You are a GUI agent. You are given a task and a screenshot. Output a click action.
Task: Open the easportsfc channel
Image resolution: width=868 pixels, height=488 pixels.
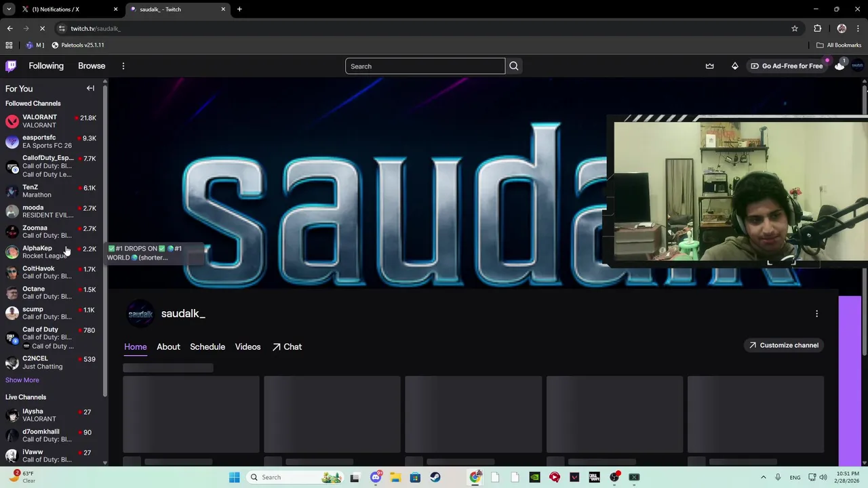point(51,142)
